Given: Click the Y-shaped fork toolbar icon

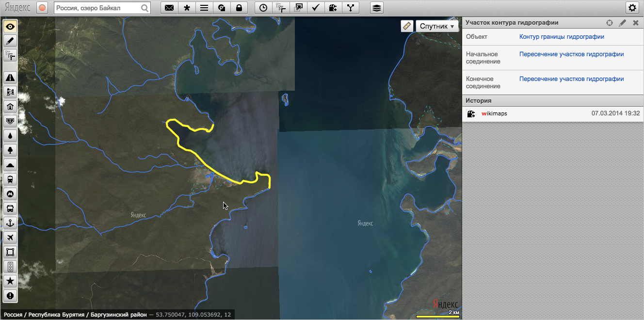Looking at the screenshot, I should pos(350,8).
